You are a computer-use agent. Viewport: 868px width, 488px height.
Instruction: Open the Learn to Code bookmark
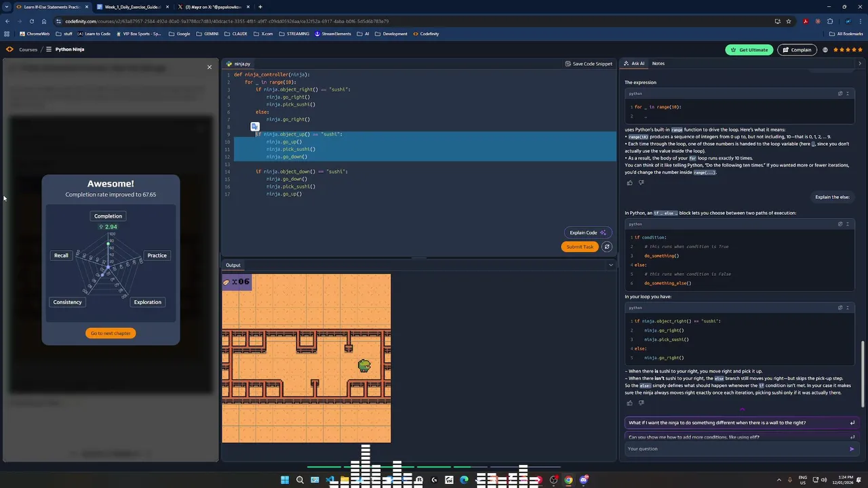coord(94,34)
